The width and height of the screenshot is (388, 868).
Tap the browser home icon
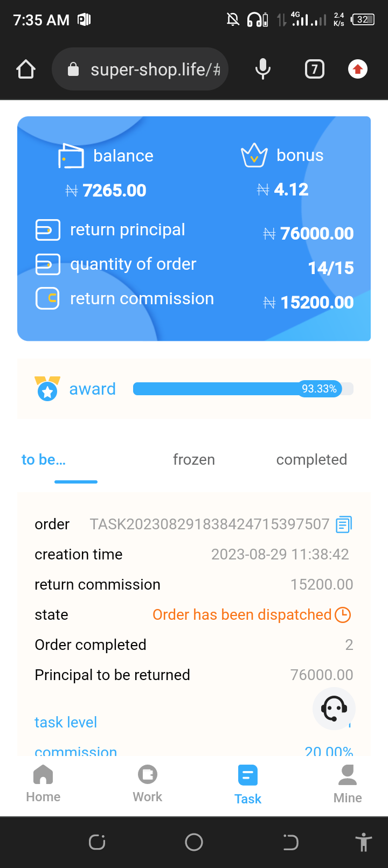[x=26, y=69]
